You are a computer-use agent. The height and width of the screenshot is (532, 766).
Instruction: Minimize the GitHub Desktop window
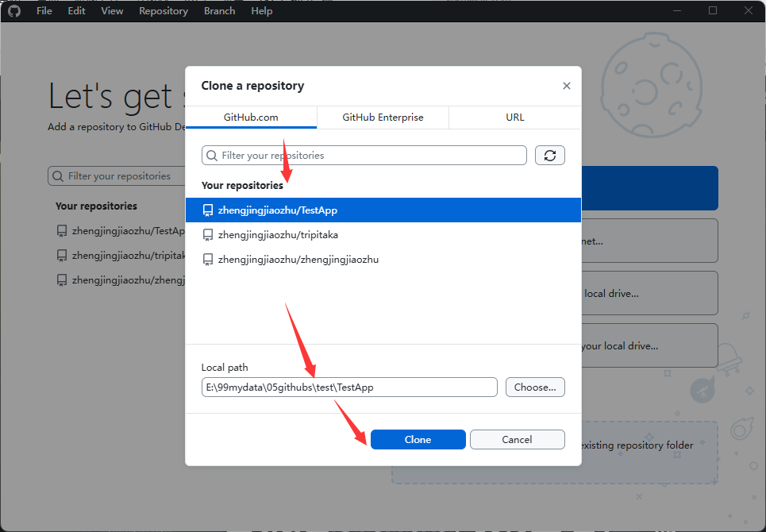(x=677, y=11)
